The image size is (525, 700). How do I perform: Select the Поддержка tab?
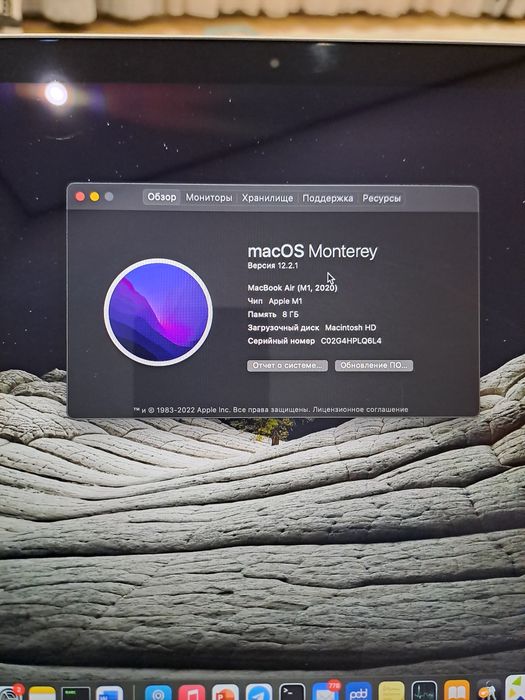click(328, 198)
